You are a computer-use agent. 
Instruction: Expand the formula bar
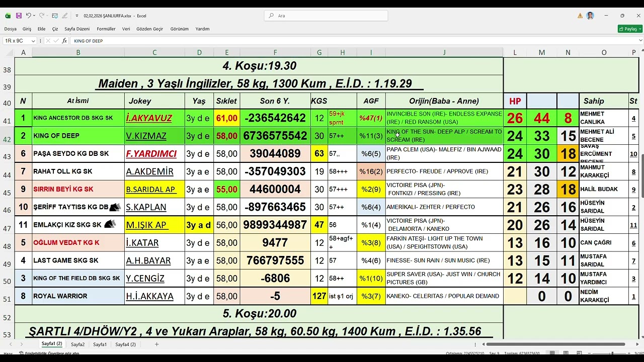coord(640,41)
